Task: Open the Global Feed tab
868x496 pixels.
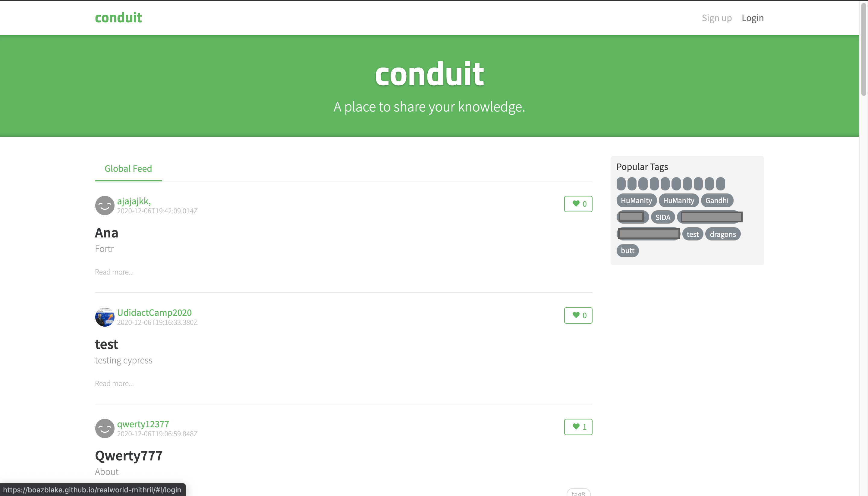Action: coord(128,169)
